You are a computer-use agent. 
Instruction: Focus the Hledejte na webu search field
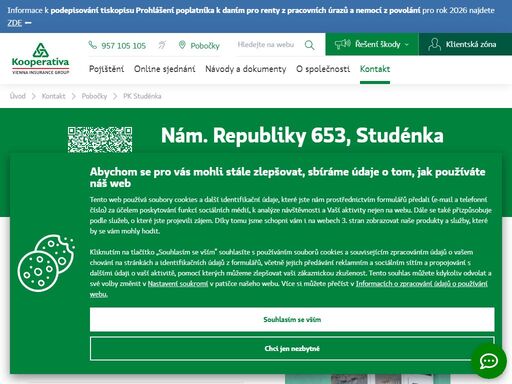pyautogui.click(x=266, y=45)
